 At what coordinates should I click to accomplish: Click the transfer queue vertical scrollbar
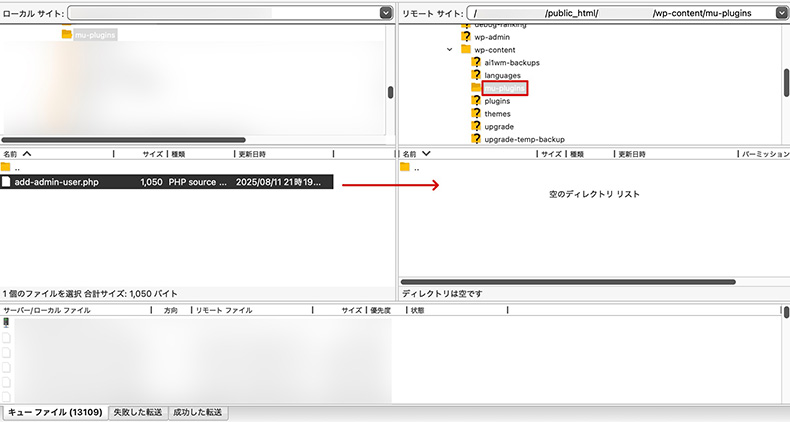click(786, 312)
